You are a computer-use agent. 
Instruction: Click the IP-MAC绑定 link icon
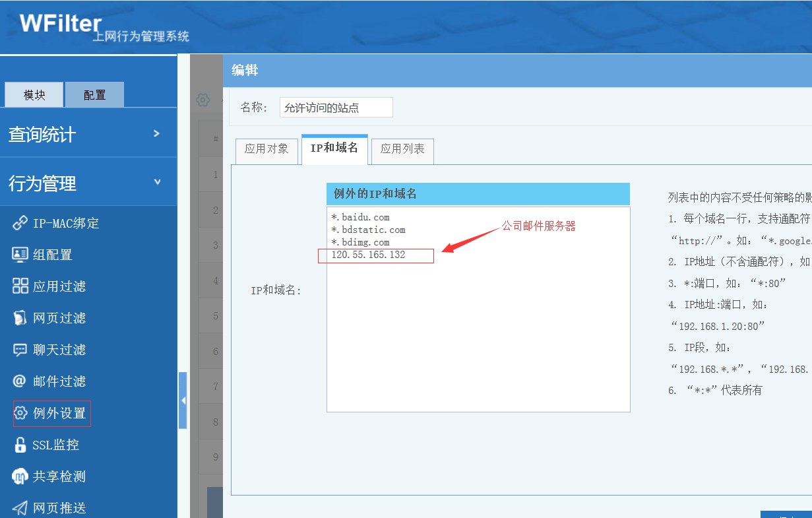coord(20,223)
